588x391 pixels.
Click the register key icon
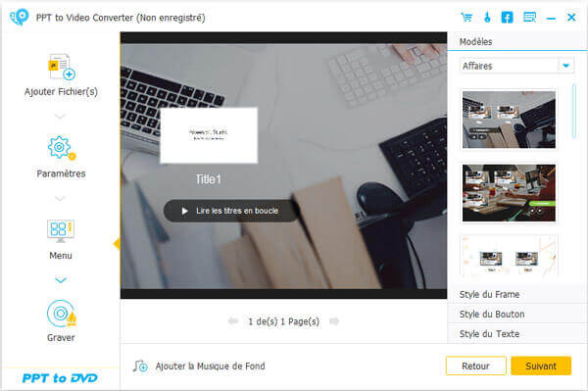(x=487, y=18)
